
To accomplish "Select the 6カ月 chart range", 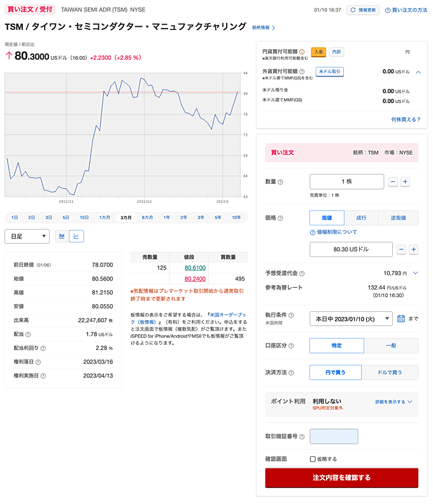I will point(147,218).
